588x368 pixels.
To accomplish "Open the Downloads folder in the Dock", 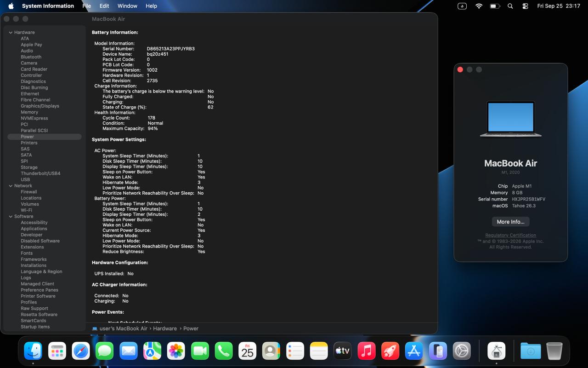I will 531,351.
